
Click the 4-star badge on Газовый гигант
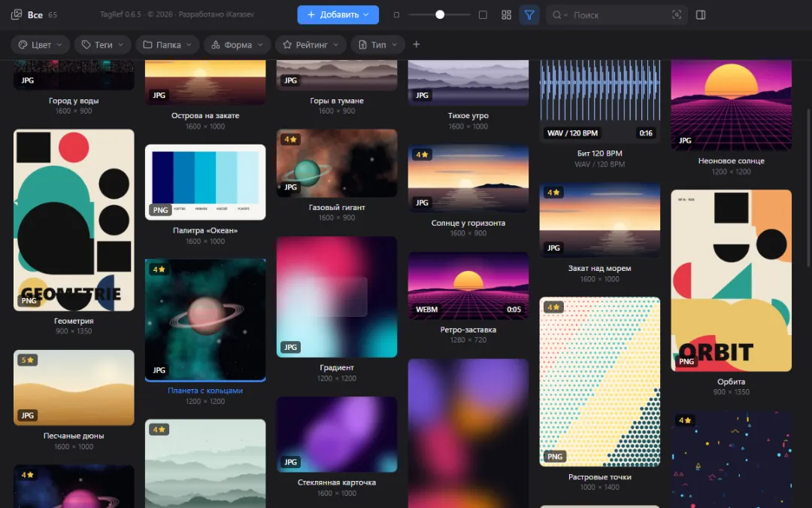(290, 139)
